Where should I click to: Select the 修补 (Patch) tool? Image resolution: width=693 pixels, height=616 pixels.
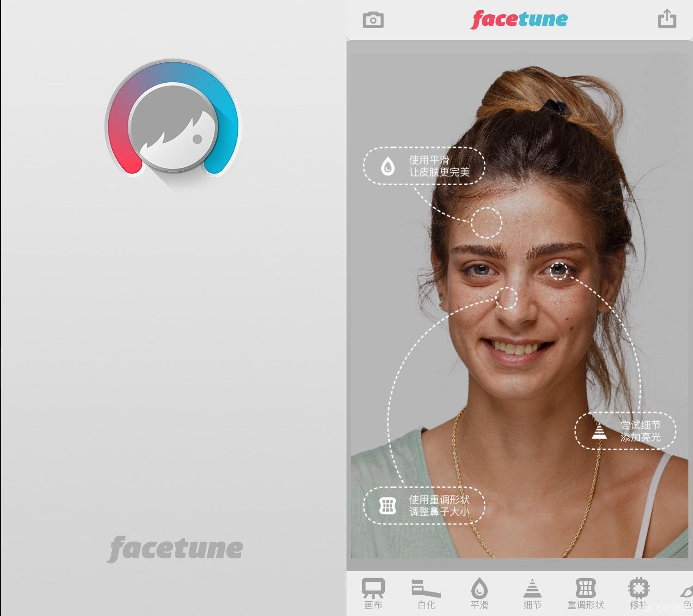coord(638,593)
